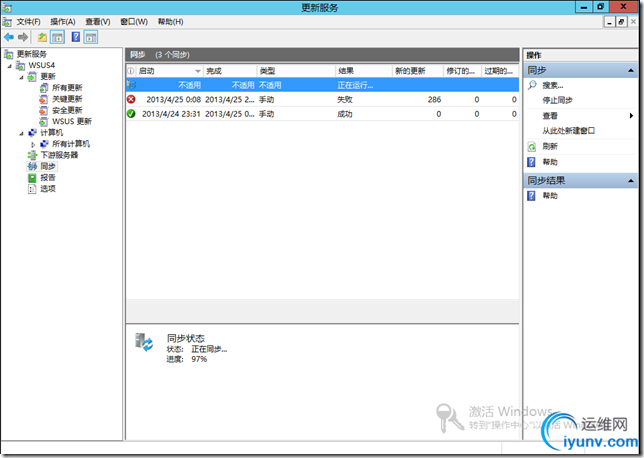Select the WSUS4 server node
This screenshot has width=644, height=458.
click(x=41, y=65)
